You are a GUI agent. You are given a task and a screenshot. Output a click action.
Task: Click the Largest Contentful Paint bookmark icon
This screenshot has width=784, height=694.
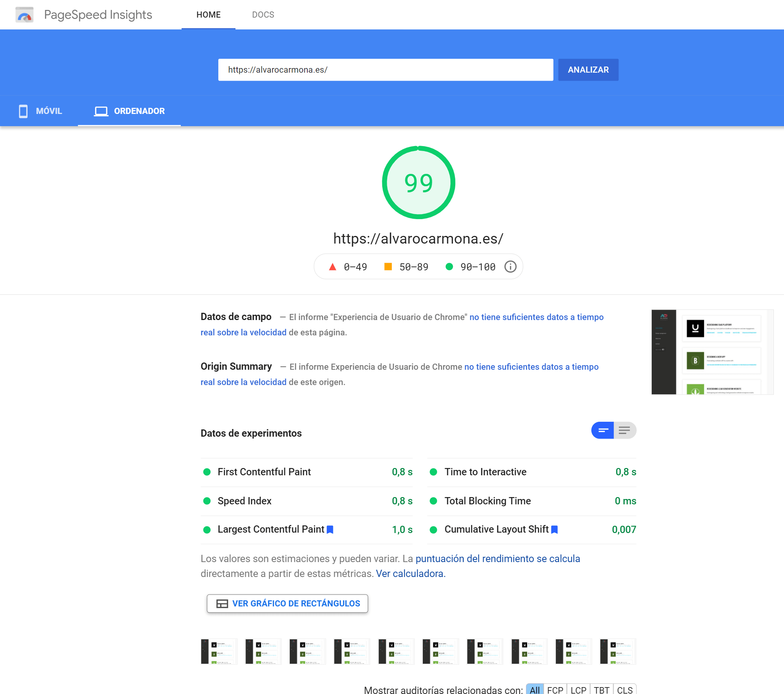pyautogui.click(x=330, y=530)
